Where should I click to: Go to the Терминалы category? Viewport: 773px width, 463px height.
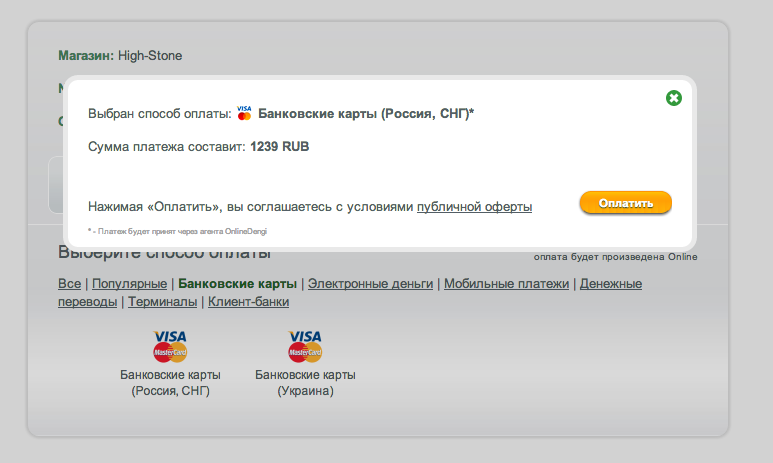tap(163, 302)
